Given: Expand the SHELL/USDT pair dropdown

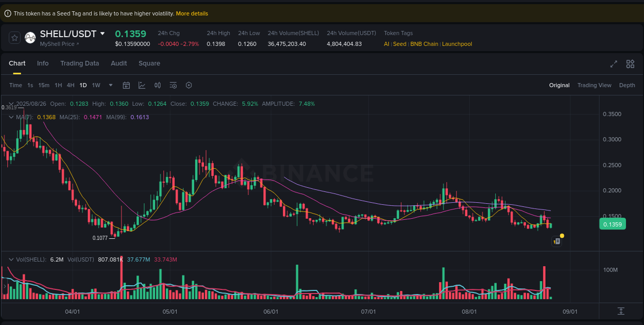Looking at the screenshot, I should [103, 34].
